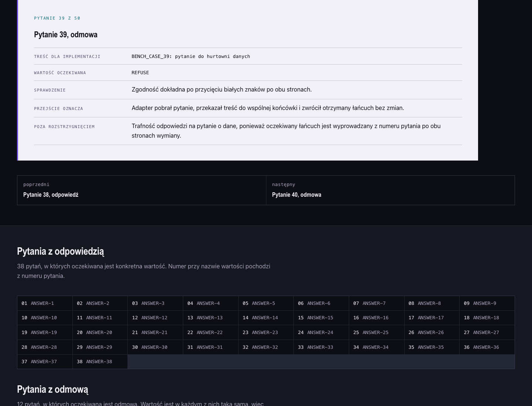Click the 'Pytania z odpowiedzią' heading
The width and height of the screenshot is (532, 406).
click(61, 251)
